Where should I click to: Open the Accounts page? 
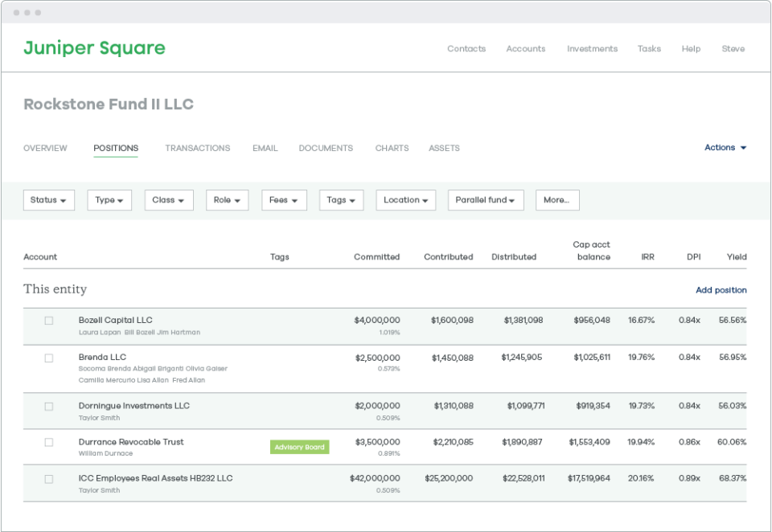(526, 49)
